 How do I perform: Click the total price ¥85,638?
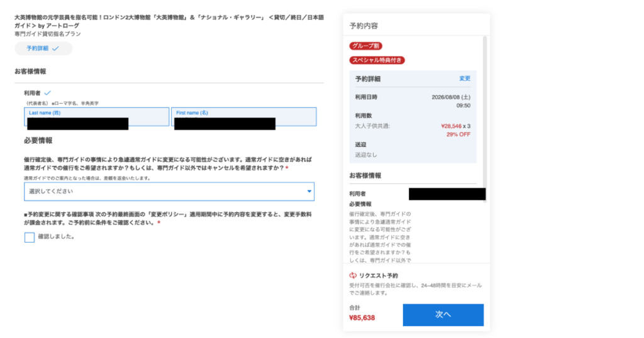pyautogui.click(x=362, y=318)
